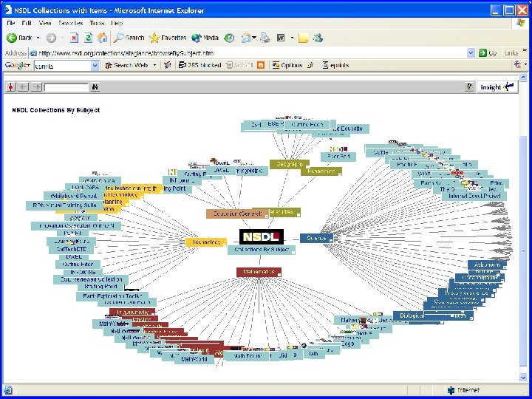Screen dimensions: 532x399
Task: Open the History pane
Action: tap(229, 38)
